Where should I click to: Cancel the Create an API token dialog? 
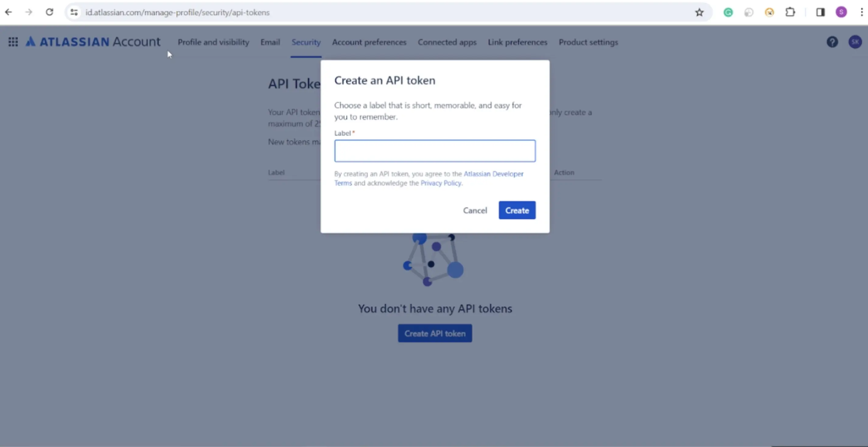475,210
